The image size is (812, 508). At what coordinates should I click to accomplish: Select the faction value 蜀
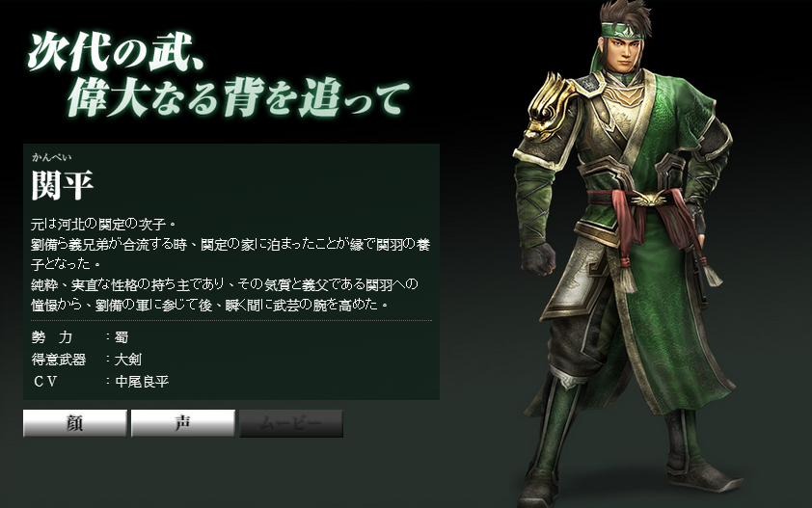122,337
